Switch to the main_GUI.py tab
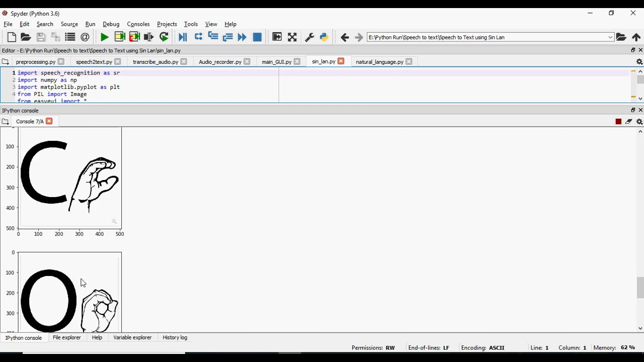Screen dimensions: 644x362 (277, 62)
